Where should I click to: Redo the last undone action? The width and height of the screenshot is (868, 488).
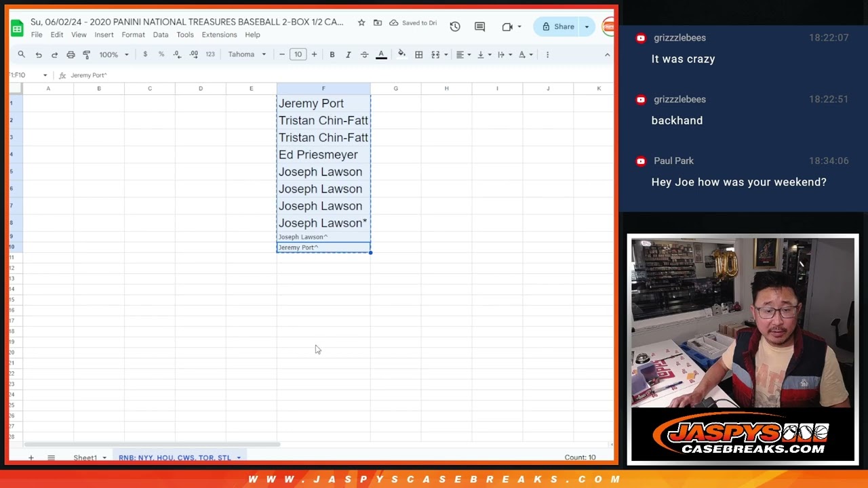[x=54, y=54]
